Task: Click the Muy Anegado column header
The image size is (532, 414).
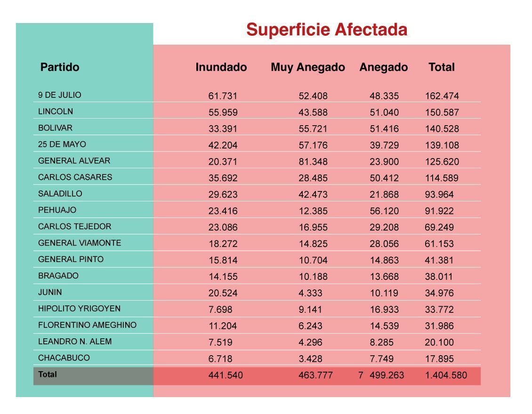Action: coord(308,67)
